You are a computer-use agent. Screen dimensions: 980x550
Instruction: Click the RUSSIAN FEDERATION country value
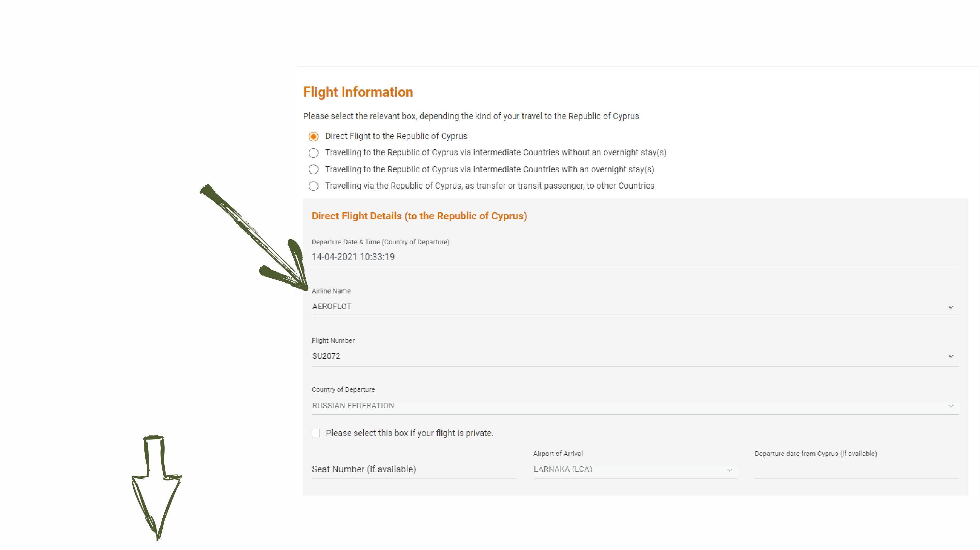(353, 405)
